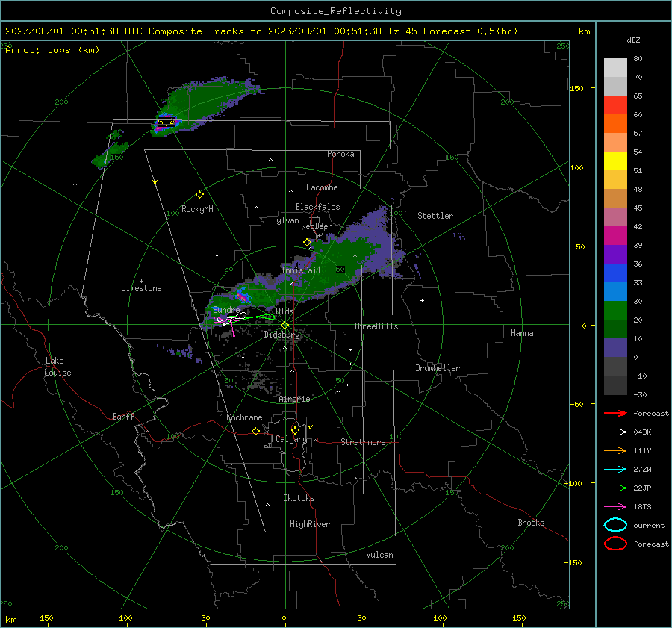
Task: Click the 'Annot: tops (km)' annotation label
Action: (x=52, y=50)
